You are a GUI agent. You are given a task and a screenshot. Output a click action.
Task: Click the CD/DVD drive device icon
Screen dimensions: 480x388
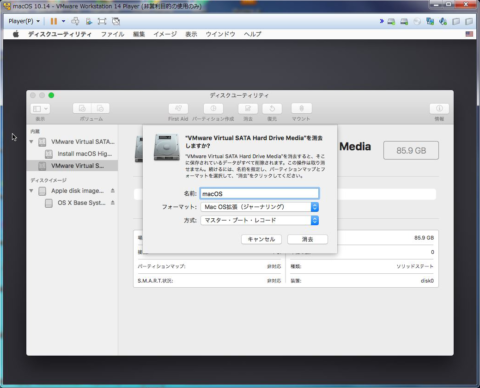click(x=417, y=22)
